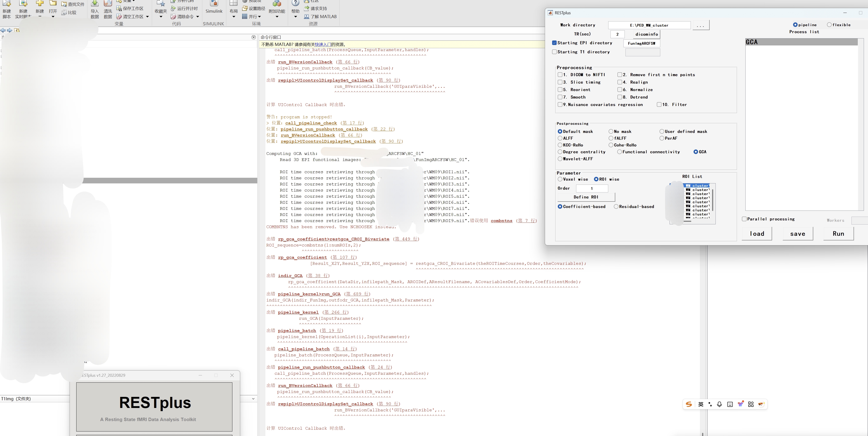This screenshot has height=436, width=868.
Task: Click Learn MATLAB (了解 MATLAB) icon
Action: (x=306, y=17)
